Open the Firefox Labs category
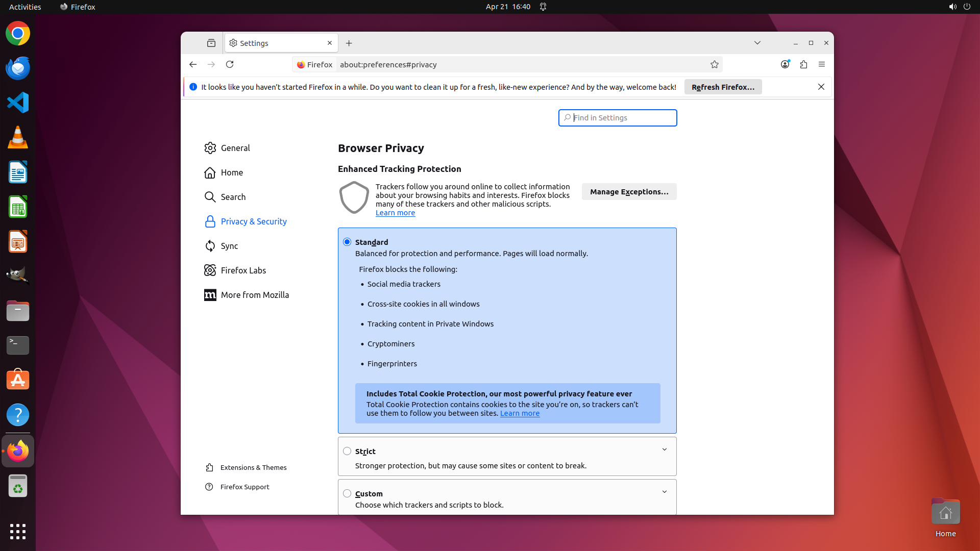This screenshot has height=551, width=980. 243,270
